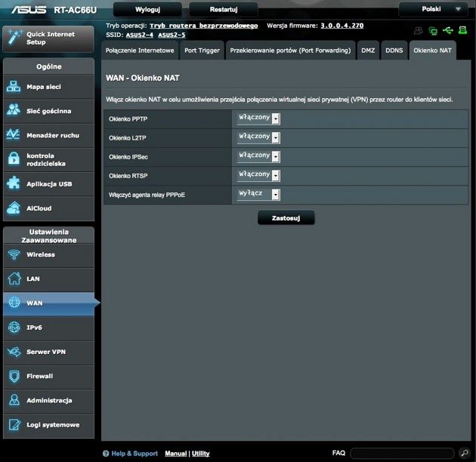Open the ASUS2-4 SSID link
This screenshot has height=462, width=476.
[x=139, y=35]
